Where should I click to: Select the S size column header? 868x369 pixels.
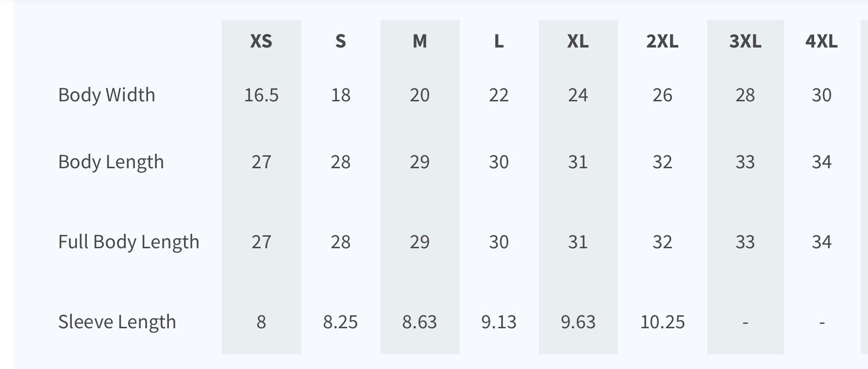(341, 41)
